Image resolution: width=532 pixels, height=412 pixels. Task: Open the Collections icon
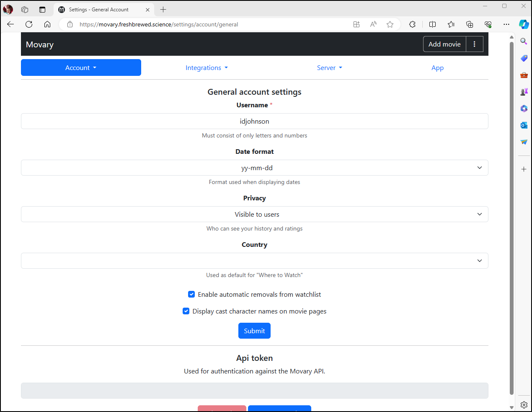tap(470, 24)
